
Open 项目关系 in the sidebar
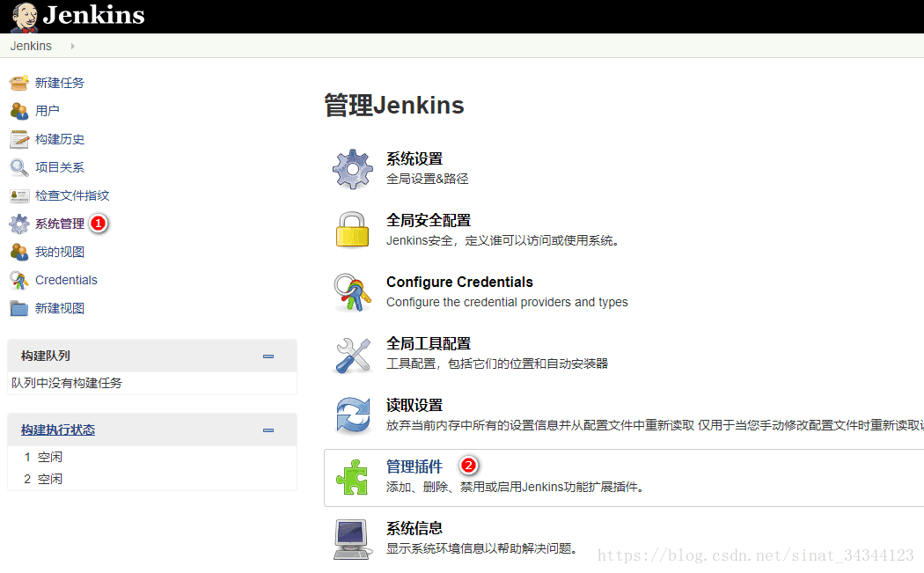tap(60, 167)
